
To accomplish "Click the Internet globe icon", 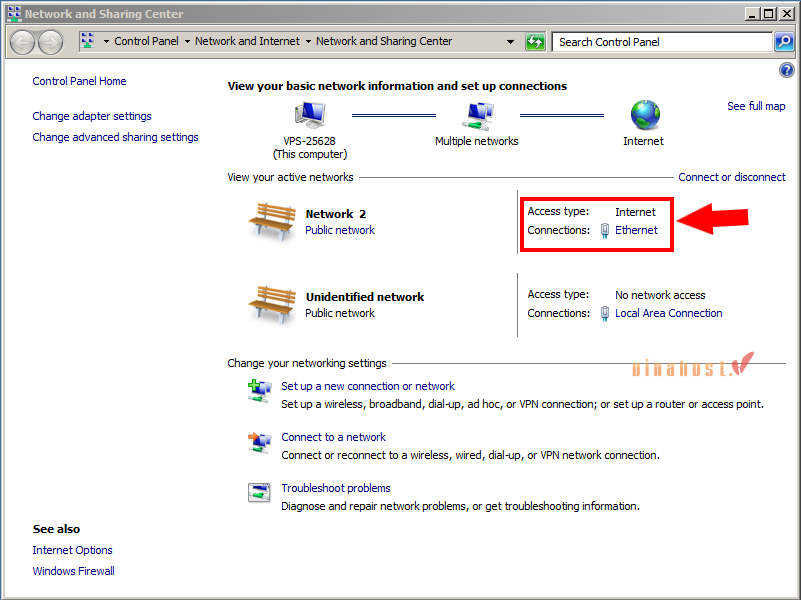I will pos(643,115).
